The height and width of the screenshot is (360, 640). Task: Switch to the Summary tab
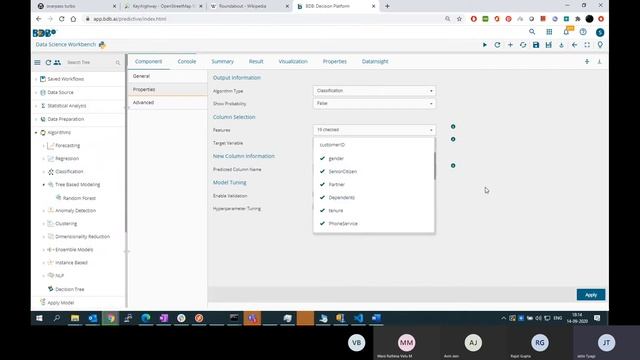point(222,62)
